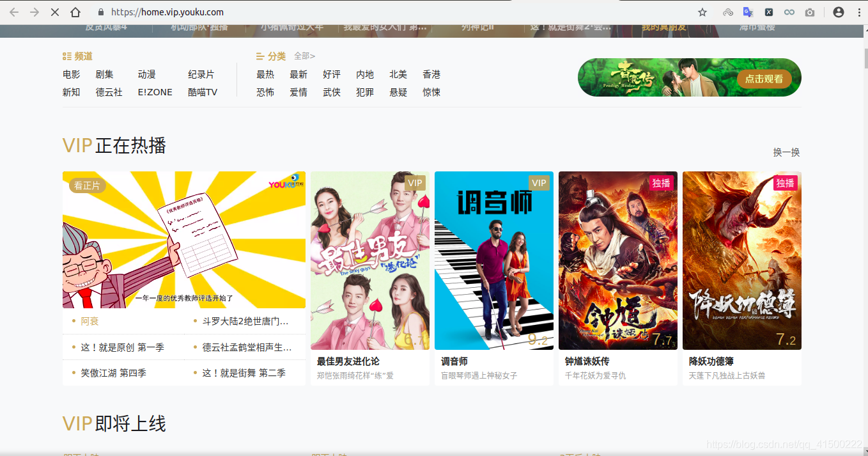Filter by 武侠 category
The width and height of the screenshot is (868, 456).
pyautogui.click(x=332, y=92)
